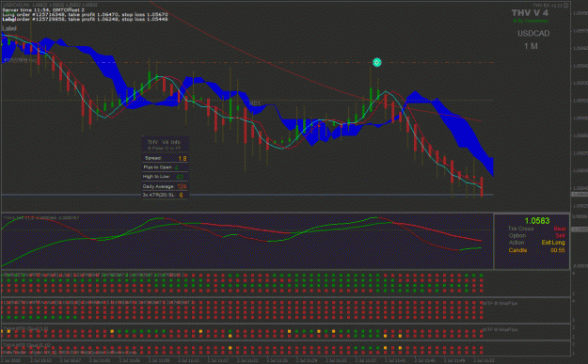Click the current price marker on the price axis
The image size is (588, 364).
tap(579, 194)
